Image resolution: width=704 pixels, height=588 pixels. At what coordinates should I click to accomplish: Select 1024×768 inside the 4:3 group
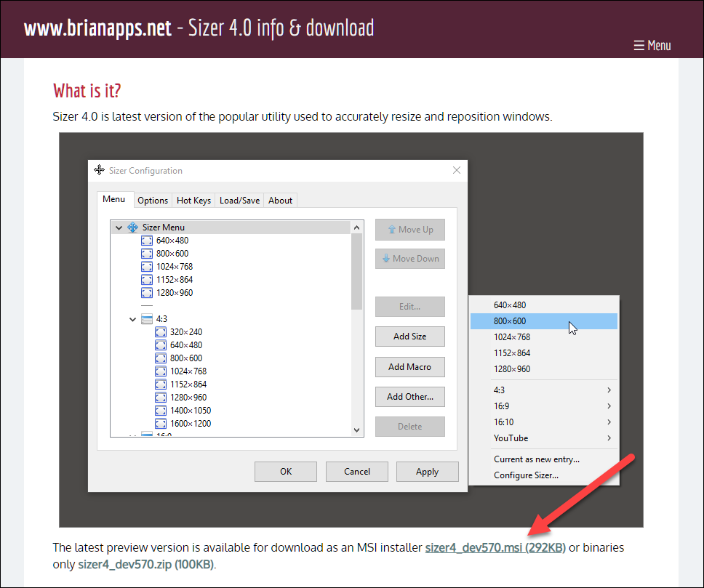188,371
